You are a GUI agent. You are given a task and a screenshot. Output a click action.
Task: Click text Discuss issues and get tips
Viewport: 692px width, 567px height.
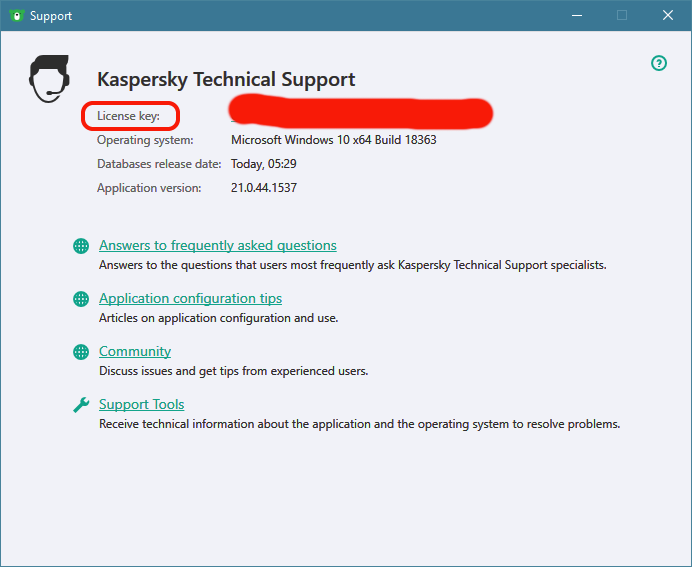point(233,371)
